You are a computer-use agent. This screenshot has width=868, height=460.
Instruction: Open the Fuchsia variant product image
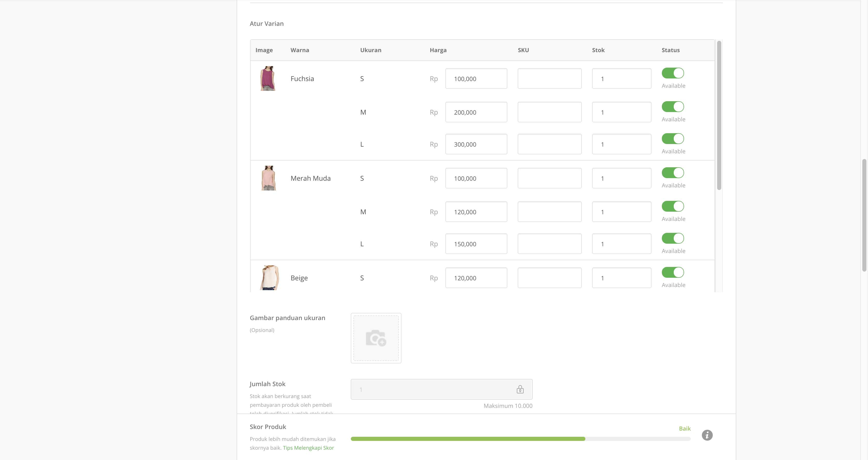(x=268, y=78)
